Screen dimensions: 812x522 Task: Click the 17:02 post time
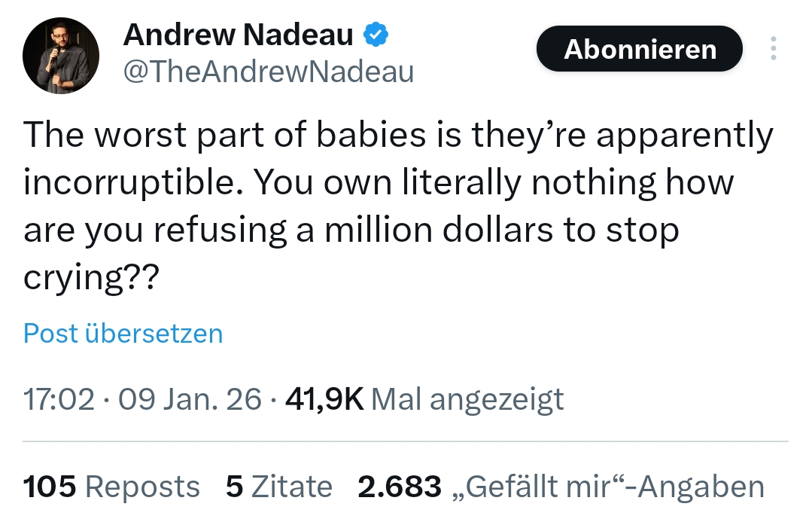(59, 398)
